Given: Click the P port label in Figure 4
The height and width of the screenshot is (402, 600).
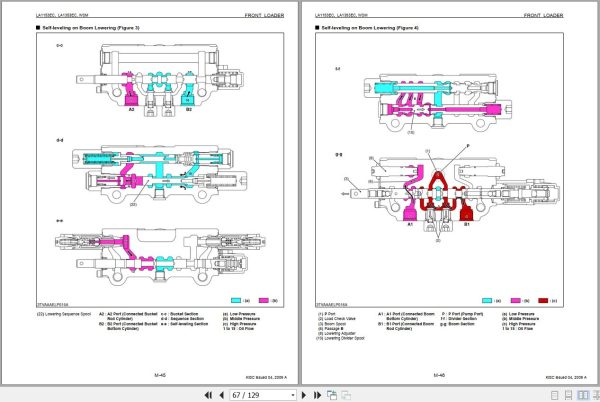Looking at the screenshot, I should [468, 146].
